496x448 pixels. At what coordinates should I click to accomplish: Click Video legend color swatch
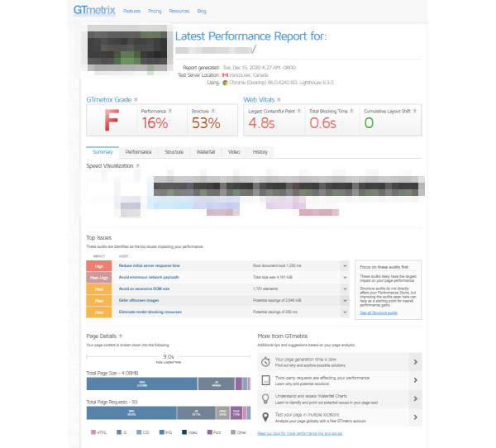tap(184, 432)
